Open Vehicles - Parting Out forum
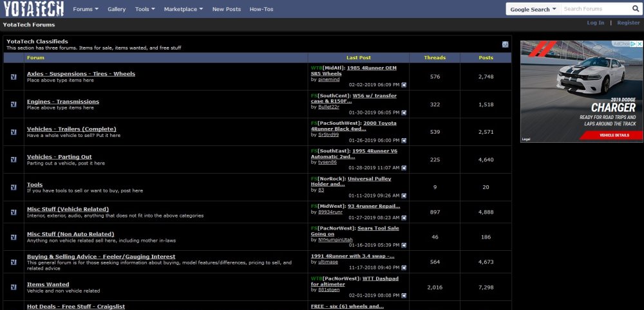The height and width of the screenshot is (310, 644). [x=59, y=157]
